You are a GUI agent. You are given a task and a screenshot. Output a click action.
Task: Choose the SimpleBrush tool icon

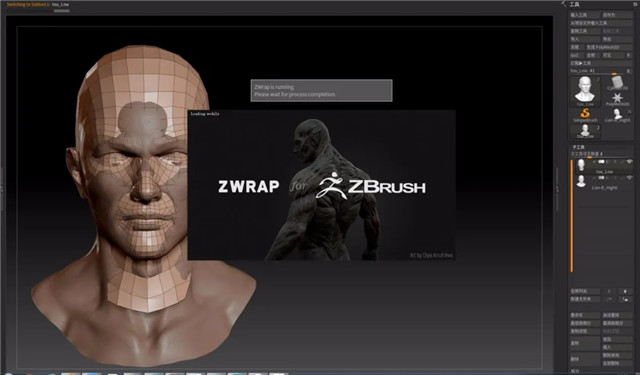point(585,115)
